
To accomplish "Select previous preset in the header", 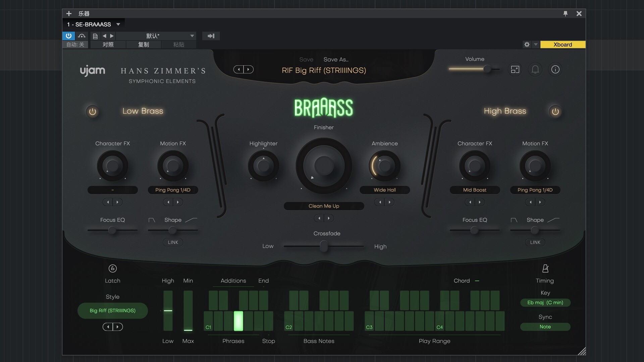I will [x=239, y=69].
